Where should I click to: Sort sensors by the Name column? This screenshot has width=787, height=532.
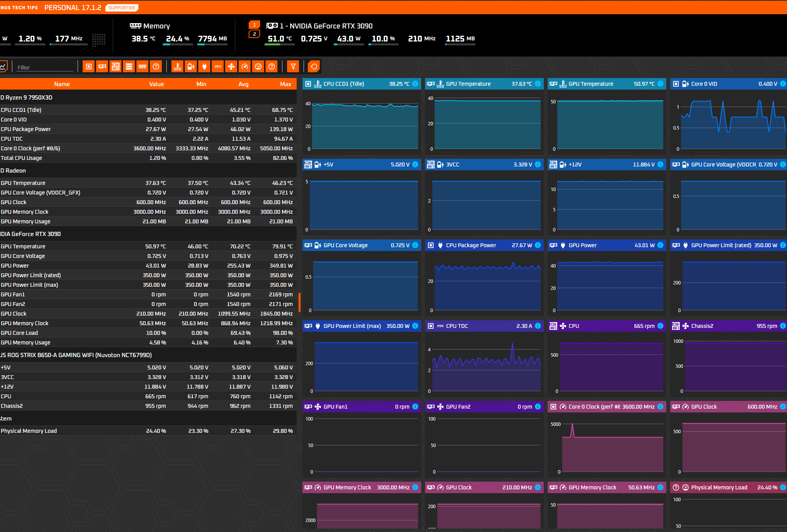[62, 84]
